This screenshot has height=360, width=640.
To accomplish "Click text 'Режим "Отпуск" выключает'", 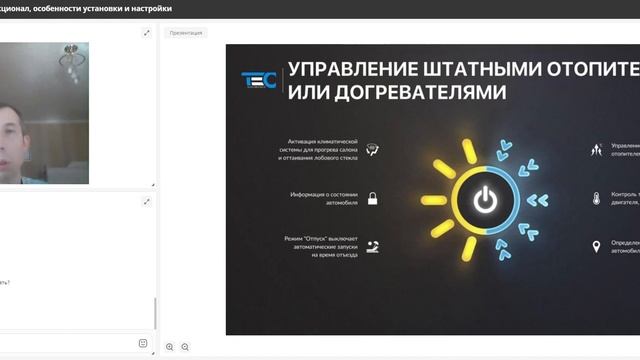I will (321, 238).
